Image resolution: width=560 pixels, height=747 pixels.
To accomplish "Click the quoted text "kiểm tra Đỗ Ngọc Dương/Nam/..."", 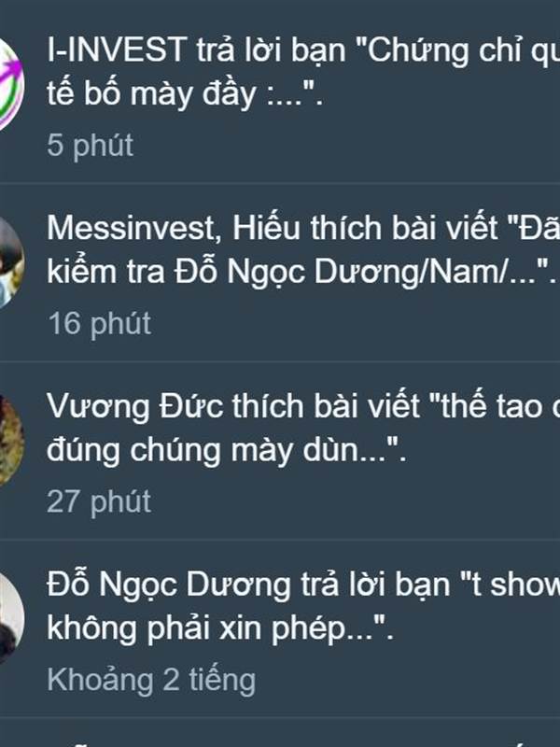I will pyautogui.click(x=301, y=272).
